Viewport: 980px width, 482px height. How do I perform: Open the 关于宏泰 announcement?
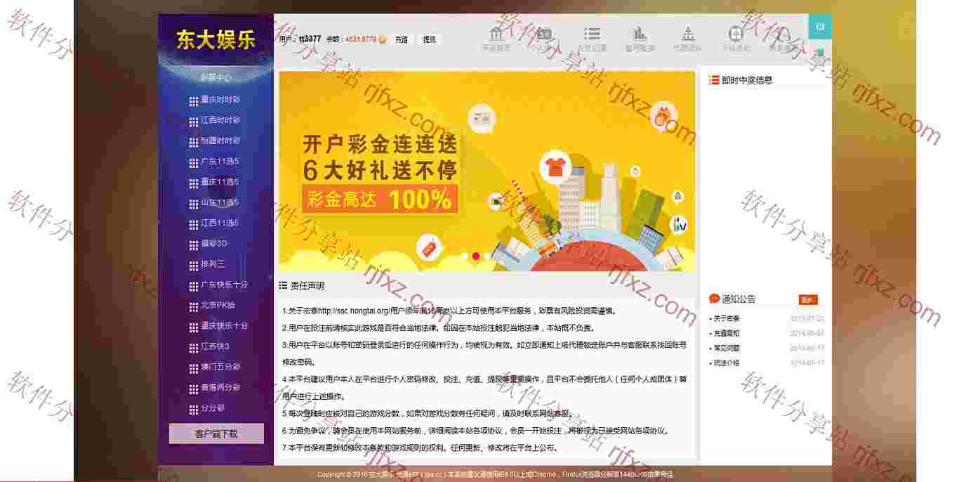click(727, 319)
